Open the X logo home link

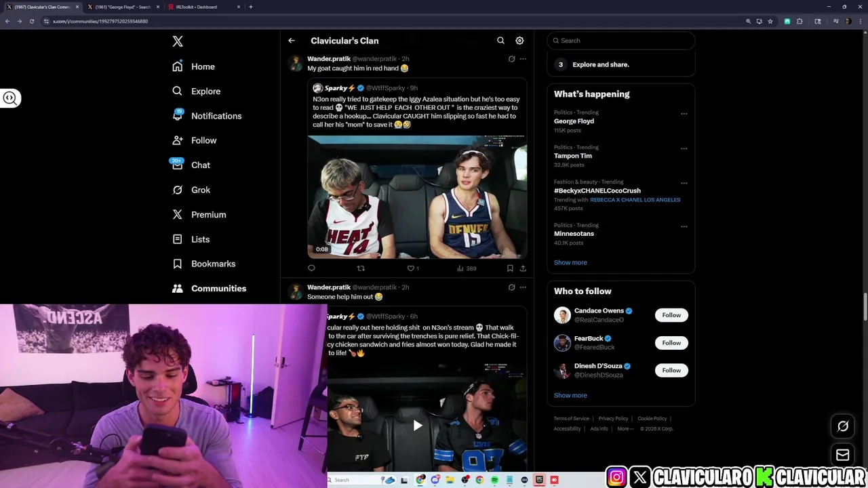[178, 41]
